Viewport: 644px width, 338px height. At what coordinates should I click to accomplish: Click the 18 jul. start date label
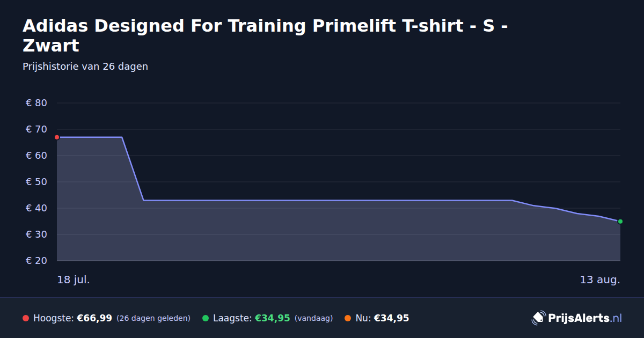[74, 280]
